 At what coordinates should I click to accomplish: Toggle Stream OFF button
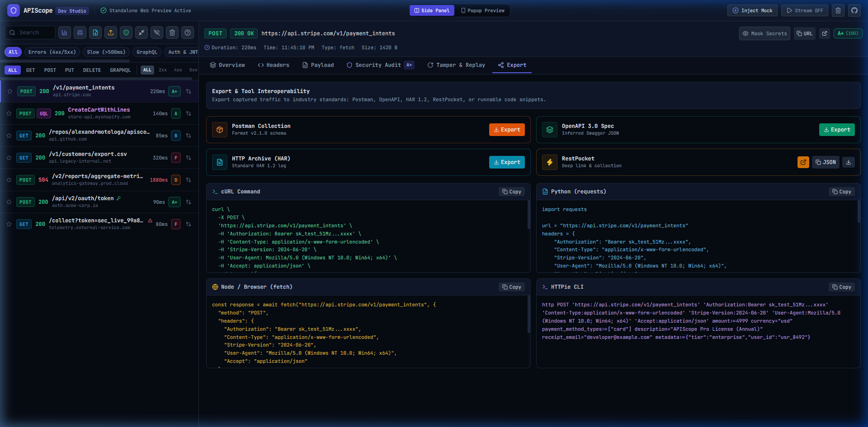click(805, 10)
